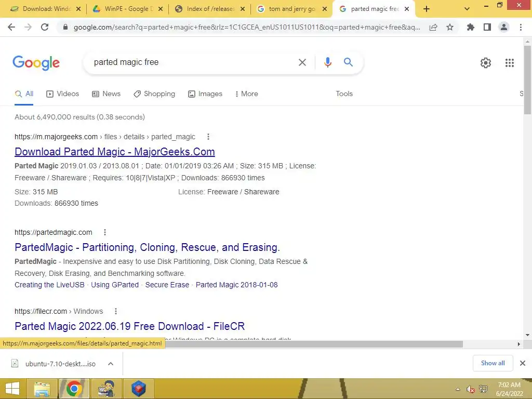Click the muted volume tray icon
This screenshot has height=399, width=532.
pos(470,389)
